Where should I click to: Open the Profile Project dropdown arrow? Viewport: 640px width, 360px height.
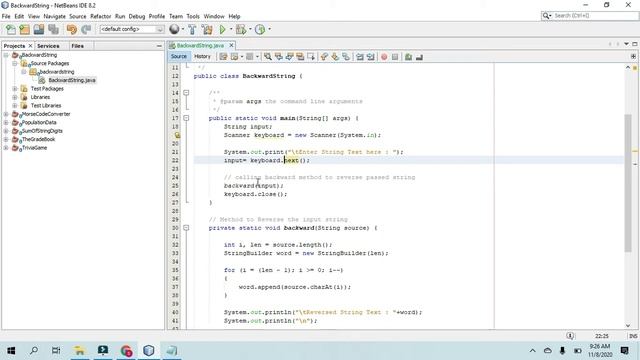pyautogui.click(x=269, y=29)
